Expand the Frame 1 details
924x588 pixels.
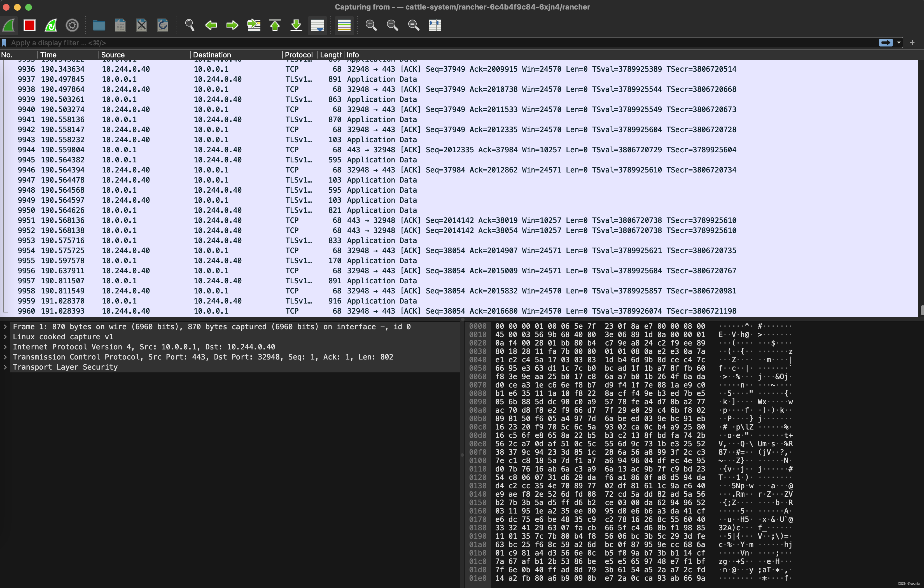point(5,327)
